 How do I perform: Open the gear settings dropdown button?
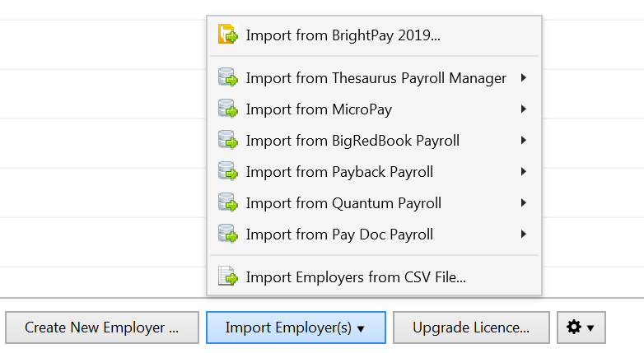point(581,327)
